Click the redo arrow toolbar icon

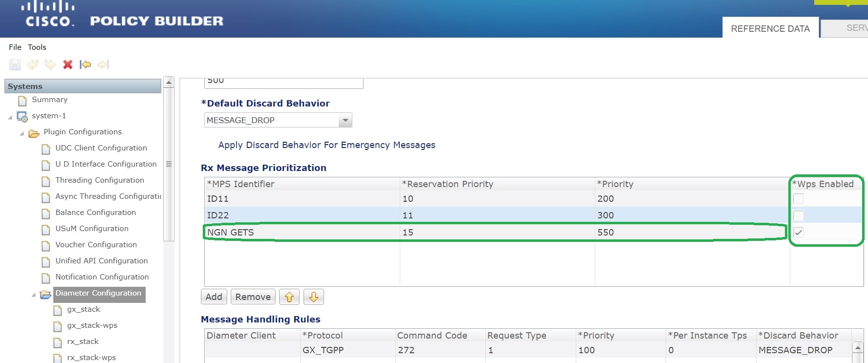click(x=50, y=64)
